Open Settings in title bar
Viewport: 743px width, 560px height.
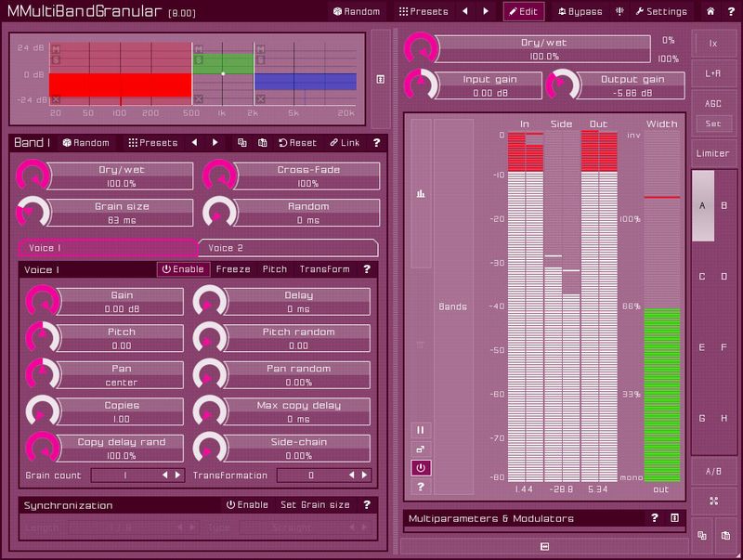point(661,11)
